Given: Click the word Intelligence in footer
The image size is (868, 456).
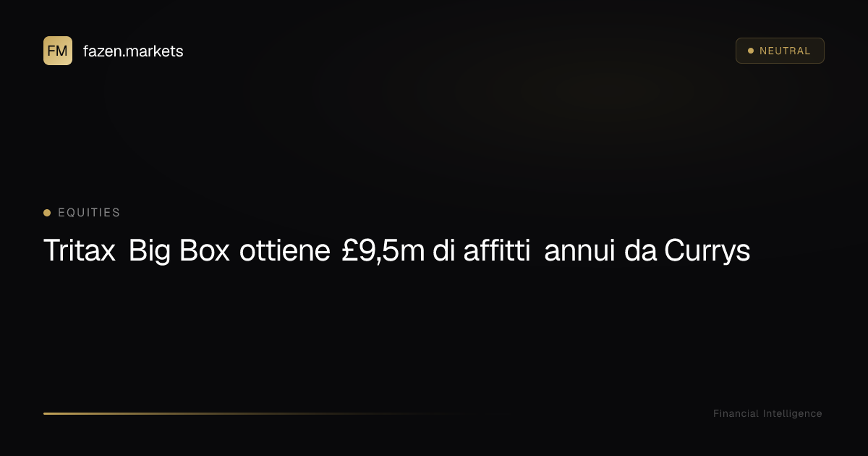Looking at the screenshot, I should point(792,414).
